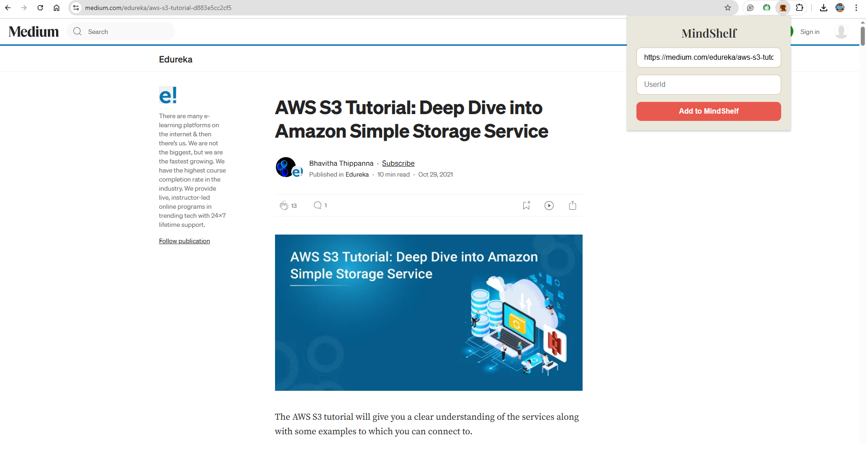Click the MindShelf URL input field
The image size is (868, 451).
(x=709, y=58)
